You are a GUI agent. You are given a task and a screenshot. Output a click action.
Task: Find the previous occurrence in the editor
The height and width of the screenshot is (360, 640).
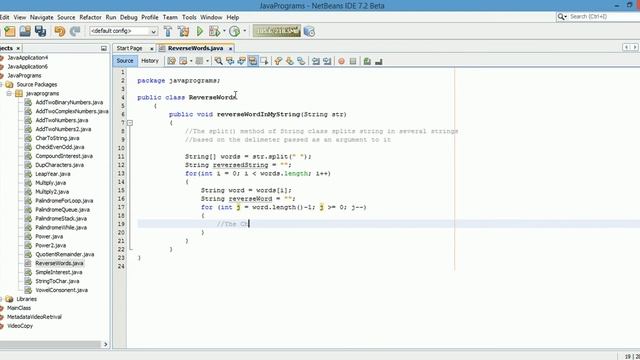(x=230, y=61)
